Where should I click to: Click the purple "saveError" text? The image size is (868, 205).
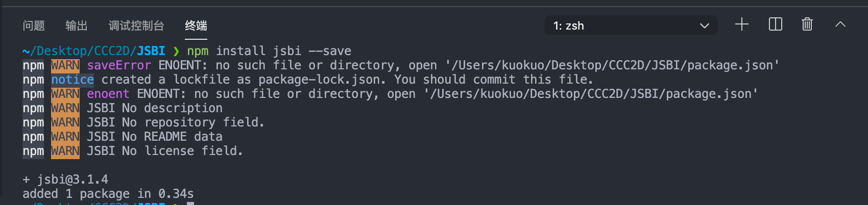click(119, 65)
